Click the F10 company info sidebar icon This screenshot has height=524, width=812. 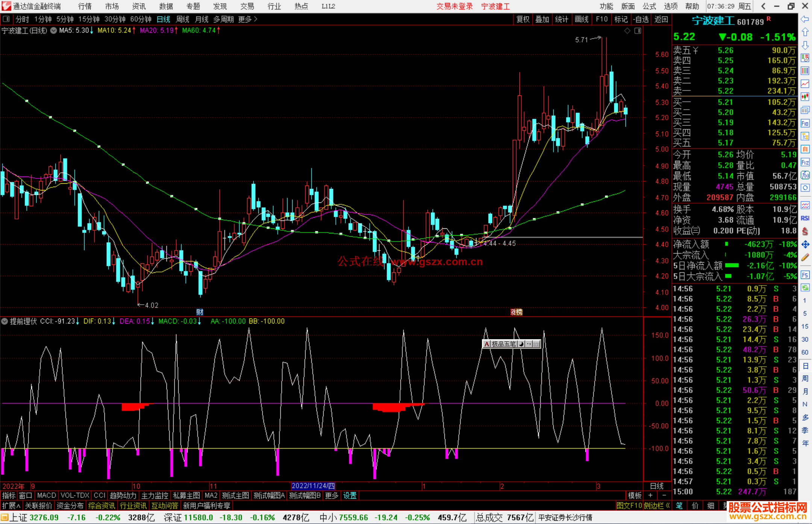pyautogui.click(x=805, y=123)
